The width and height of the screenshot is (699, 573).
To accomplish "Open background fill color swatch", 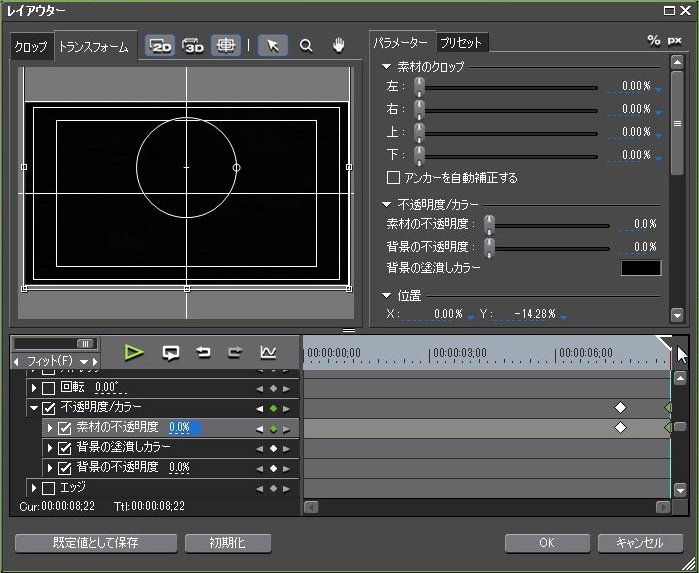I will [x=641, y=268].
